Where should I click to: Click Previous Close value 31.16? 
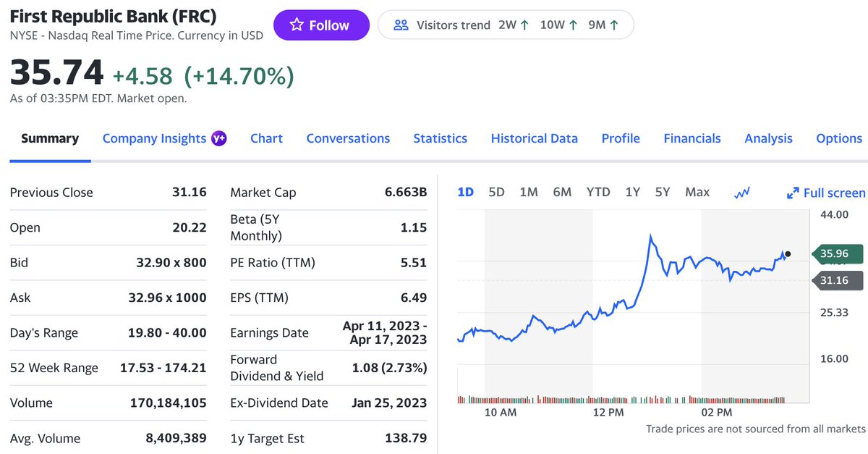(x=190, y=192)
